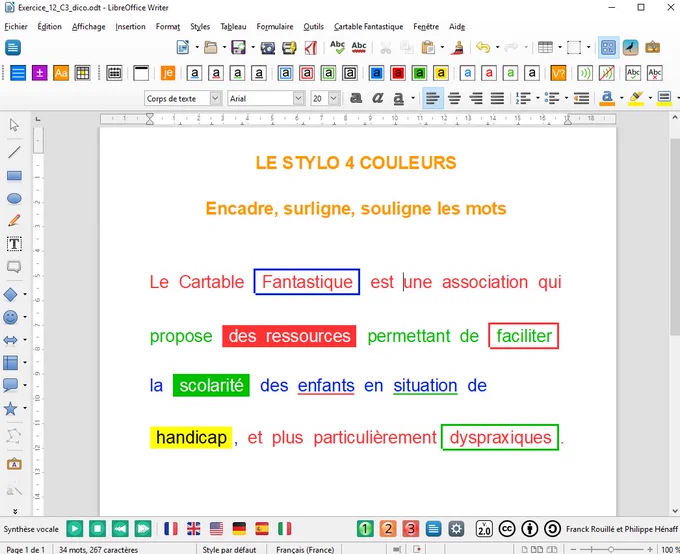680x554 pixels.
Task: Select the Line drawing tool
Action: point(14,152)
